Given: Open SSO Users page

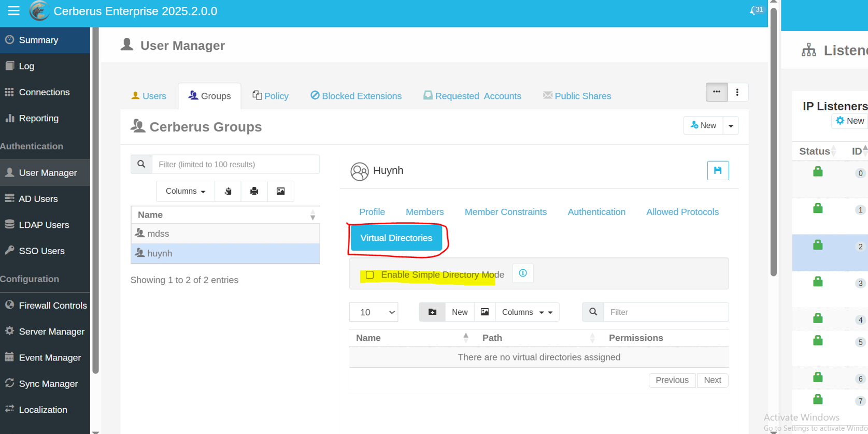Looking at the screenshot, I should pos(45,251).
